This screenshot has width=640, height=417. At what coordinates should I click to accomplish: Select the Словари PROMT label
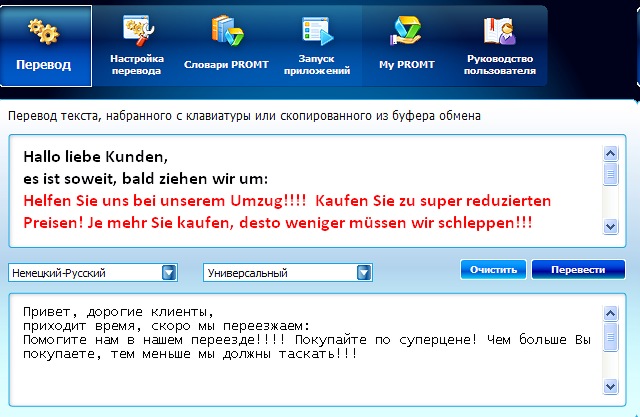click(226, 64)
